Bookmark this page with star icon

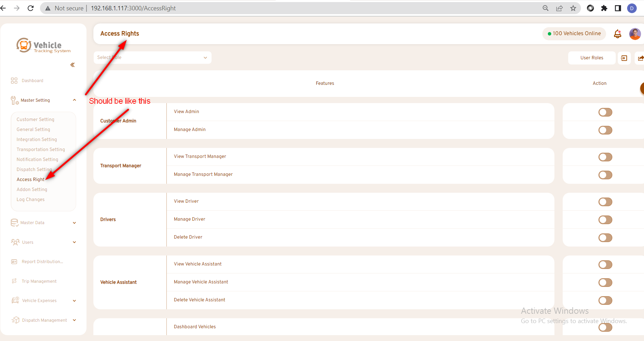pos(573,8)
